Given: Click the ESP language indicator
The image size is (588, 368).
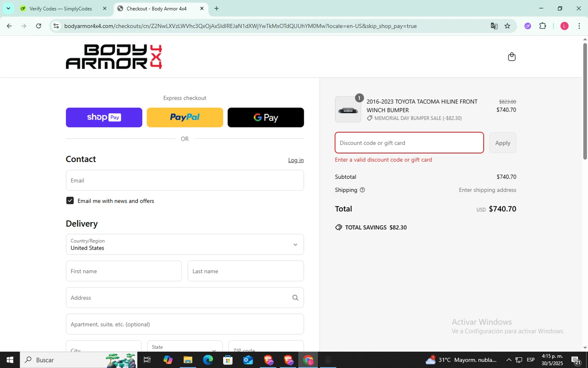Looking at the screenshot, I should 530,360.
